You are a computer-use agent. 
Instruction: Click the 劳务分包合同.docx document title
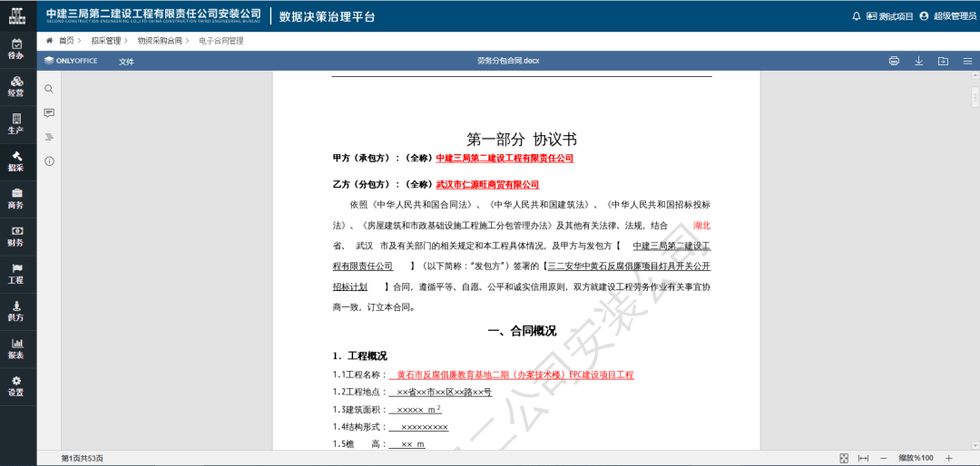[x=508, y=61]
